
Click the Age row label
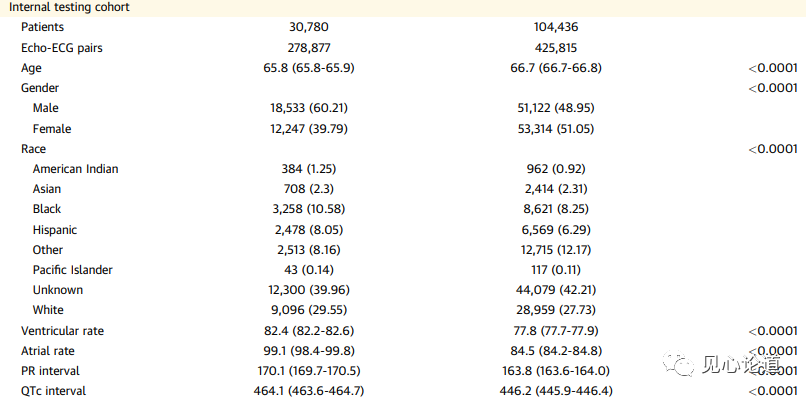pyautogui.click(x=31, y=68)
